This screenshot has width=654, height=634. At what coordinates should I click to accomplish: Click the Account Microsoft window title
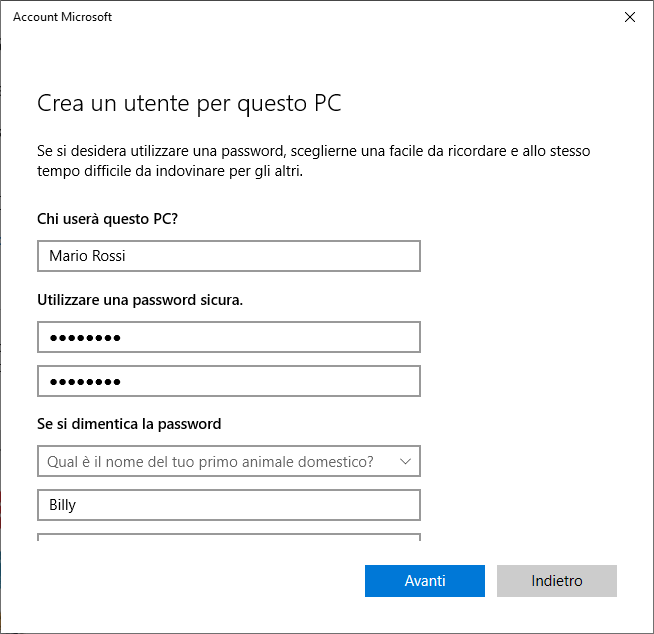[x=63, y=17]
